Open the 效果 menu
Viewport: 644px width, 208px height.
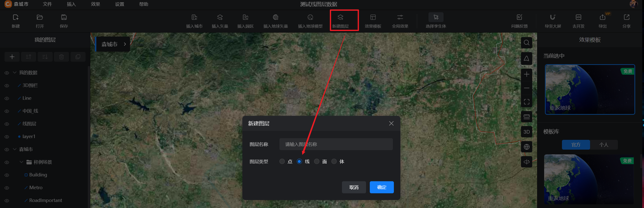pyautogui.click(x=95, y=4)
